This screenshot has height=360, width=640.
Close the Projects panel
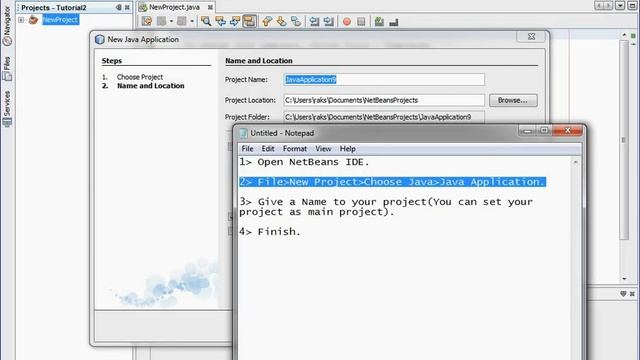[x=127, y=7]
